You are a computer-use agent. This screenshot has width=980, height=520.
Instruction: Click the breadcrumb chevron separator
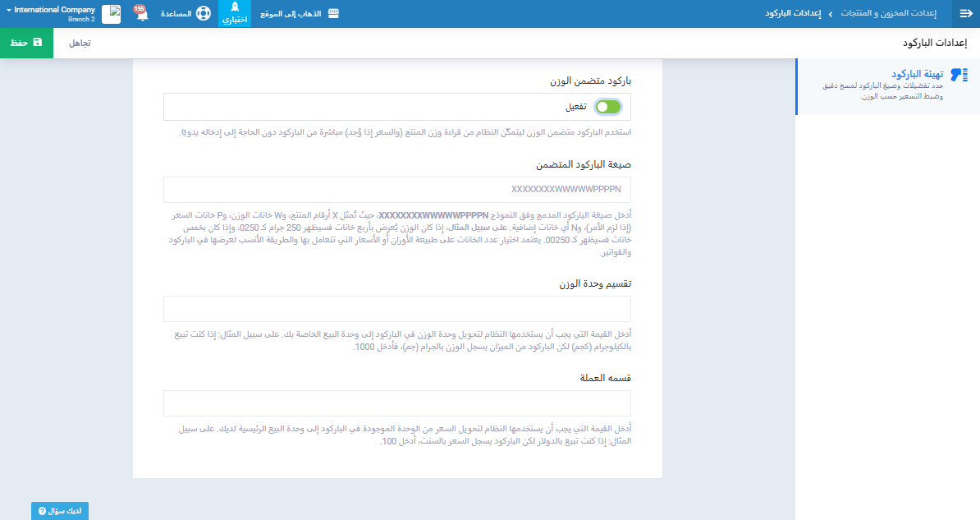(830, 14)
